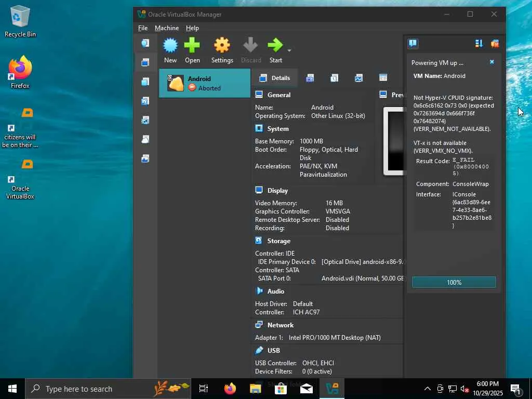
Task: Open the USB section header link
Action: click(x=274, y=351)
